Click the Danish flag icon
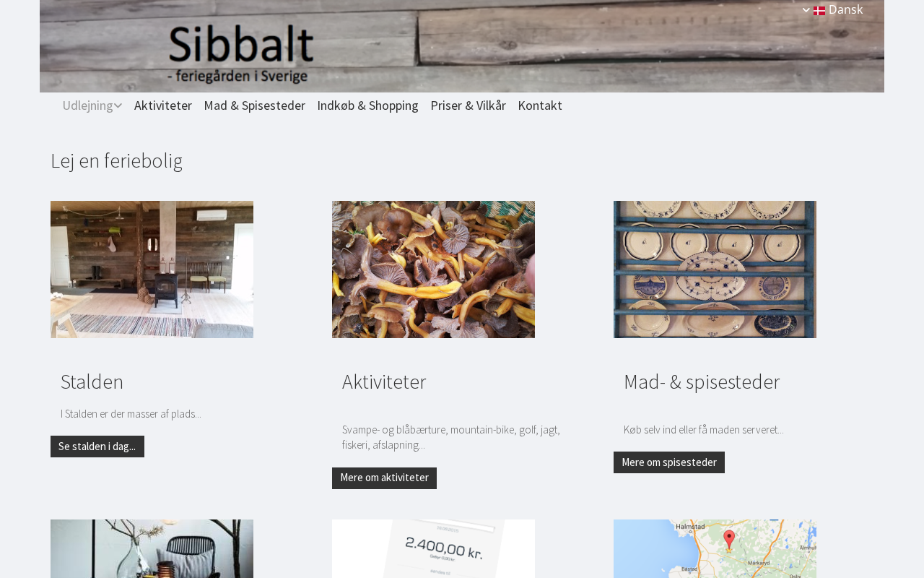Image resolution: width=924 pixels, height=578 pixels. pos(819,10)
